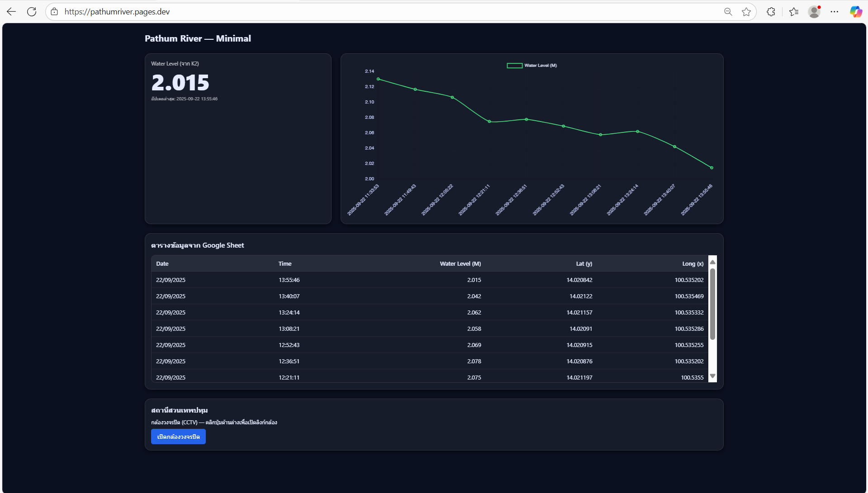Open the browser profile avatar
The height and width of the screenshot is (493, 868).
pyautogui.click(x=814, y=12)
